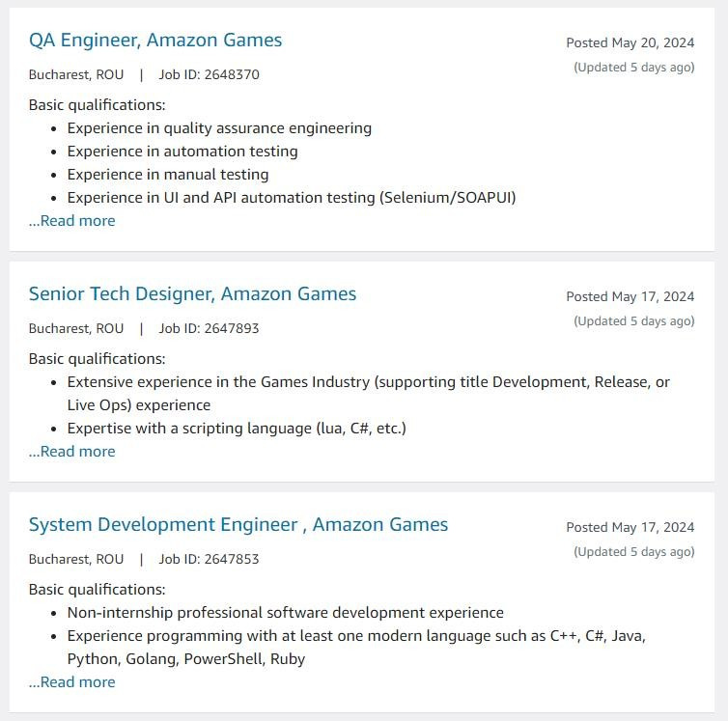Click Posted May 17, 2024 on Senior Tech Designer
728x721 pixels.
[630, 297]
